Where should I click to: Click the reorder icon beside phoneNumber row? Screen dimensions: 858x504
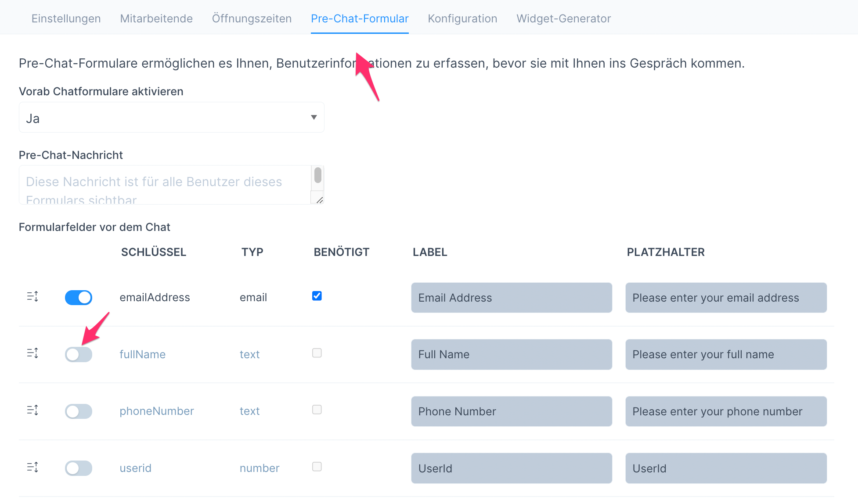point(32,411)
